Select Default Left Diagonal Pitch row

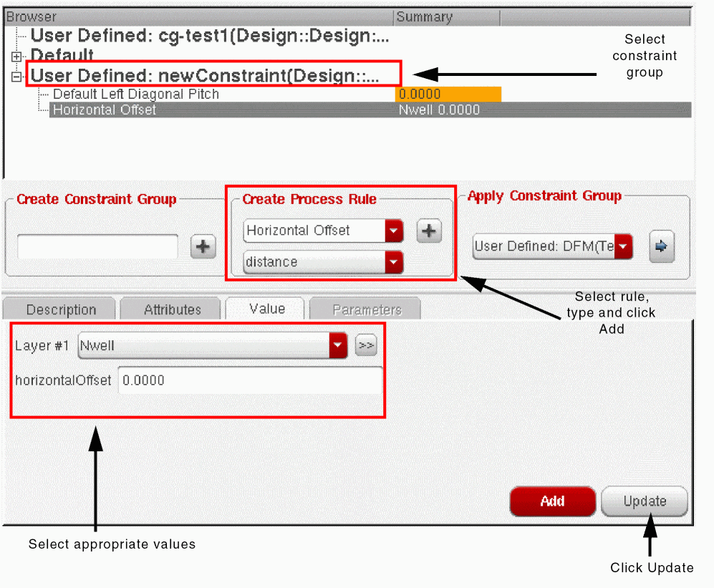coord(136,94)
